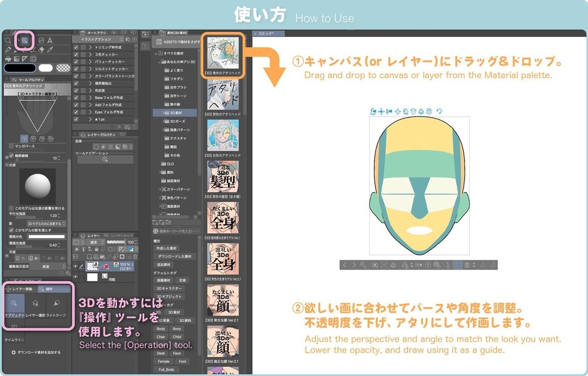Screen dimensions: 588x376
Task: Open the オートアクション palette tab
Action: click(x=94, y=33)
